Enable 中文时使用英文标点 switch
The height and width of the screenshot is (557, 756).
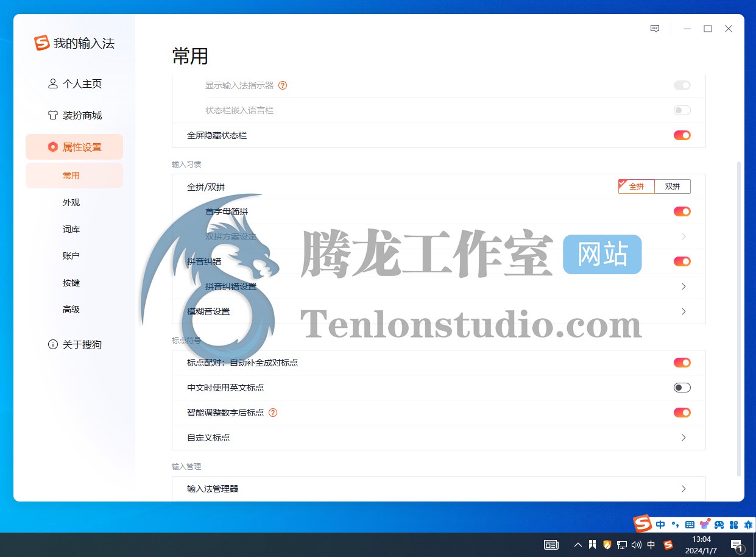coord(682,388)
